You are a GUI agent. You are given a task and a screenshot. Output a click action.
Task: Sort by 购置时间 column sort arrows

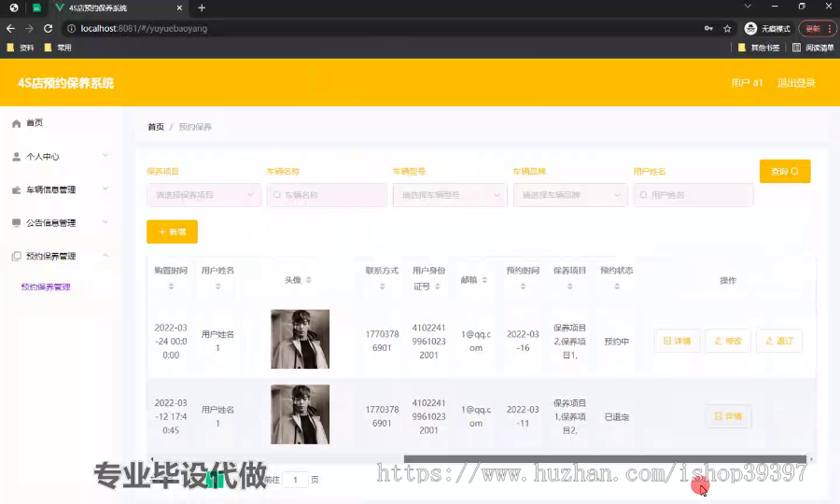point(171,287)
